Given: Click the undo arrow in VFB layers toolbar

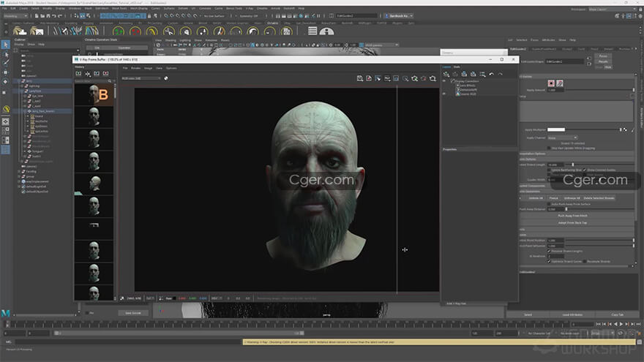Looking at the screenshot, I should pos(492,74).
